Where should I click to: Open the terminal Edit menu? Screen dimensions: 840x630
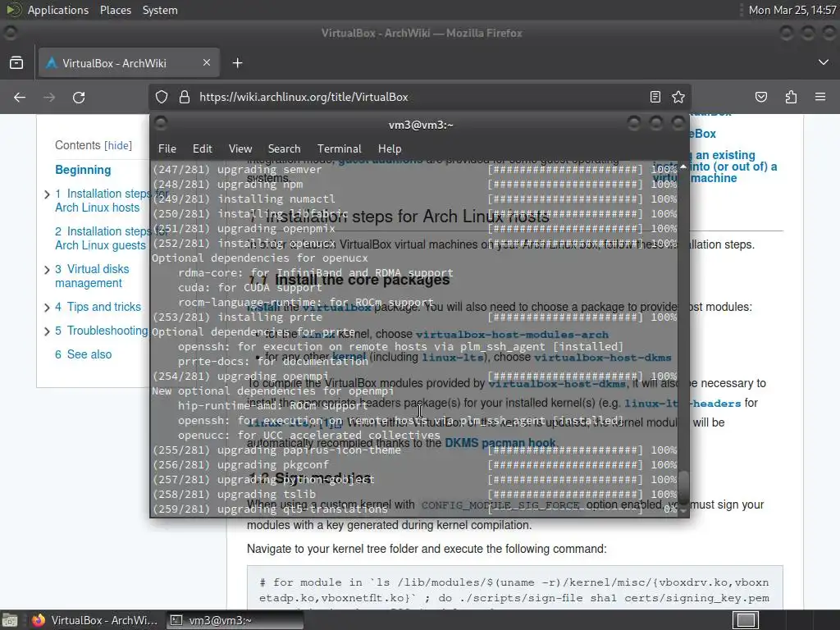[202, 149]
